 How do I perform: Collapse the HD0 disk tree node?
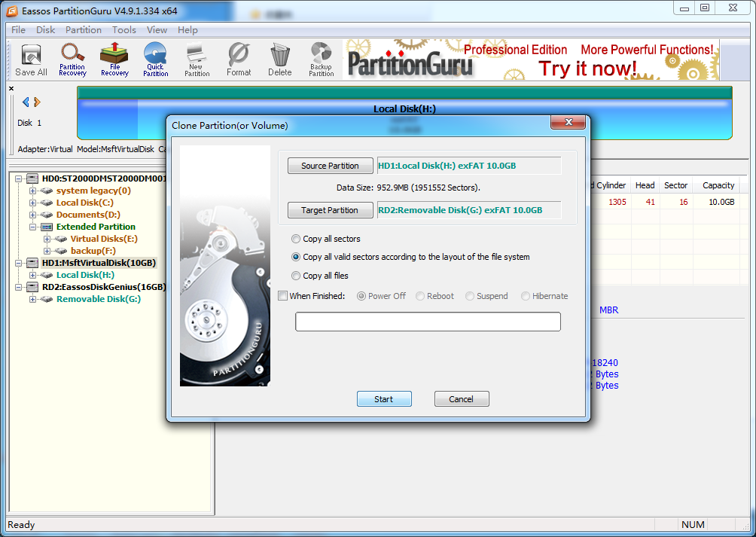pyautogui.click(x=18, y=178)
